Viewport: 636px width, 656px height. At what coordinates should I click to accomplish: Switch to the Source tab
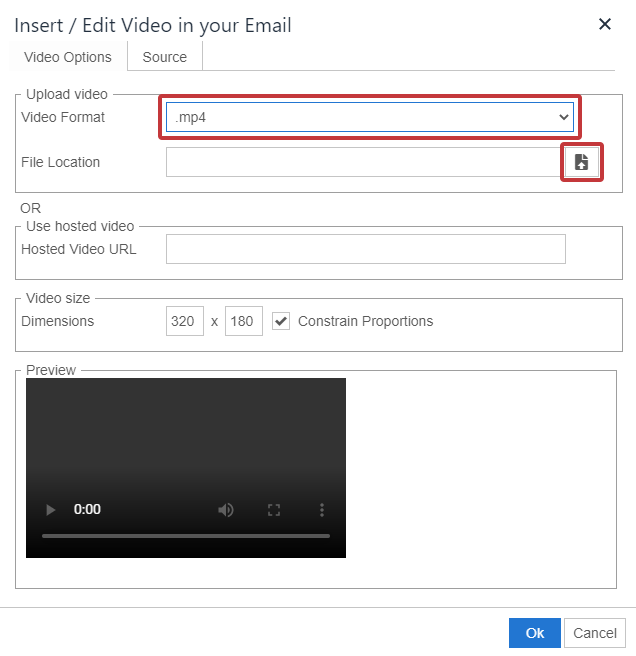coord(165,57)
